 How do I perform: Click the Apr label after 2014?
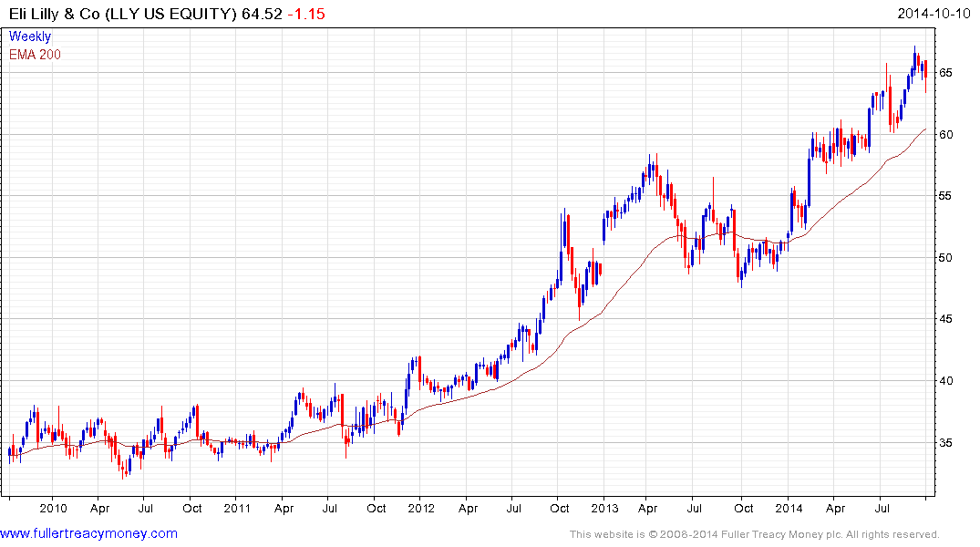836,508
